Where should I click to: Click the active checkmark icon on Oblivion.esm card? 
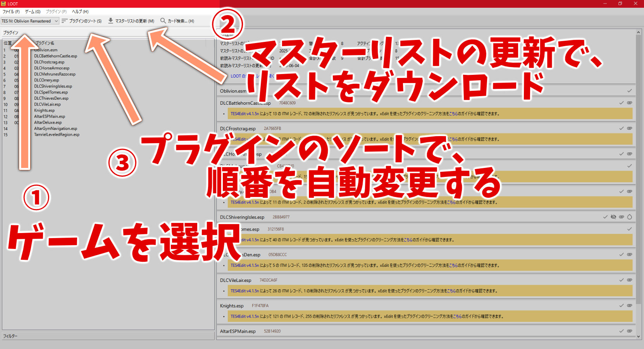pos(630,91)
